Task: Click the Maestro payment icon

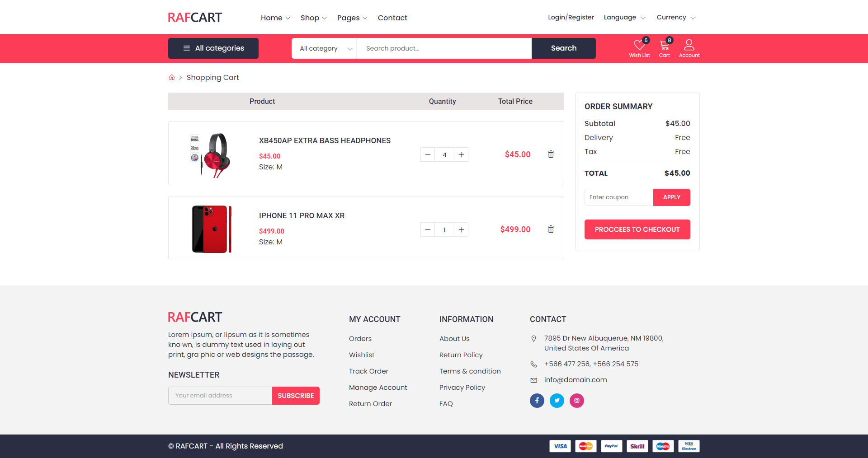Action: click(663, 446)
